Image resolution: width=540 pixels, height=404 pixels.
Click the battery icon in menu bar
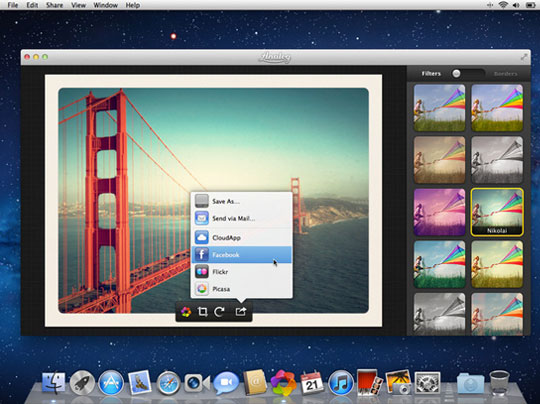(530, 5)
